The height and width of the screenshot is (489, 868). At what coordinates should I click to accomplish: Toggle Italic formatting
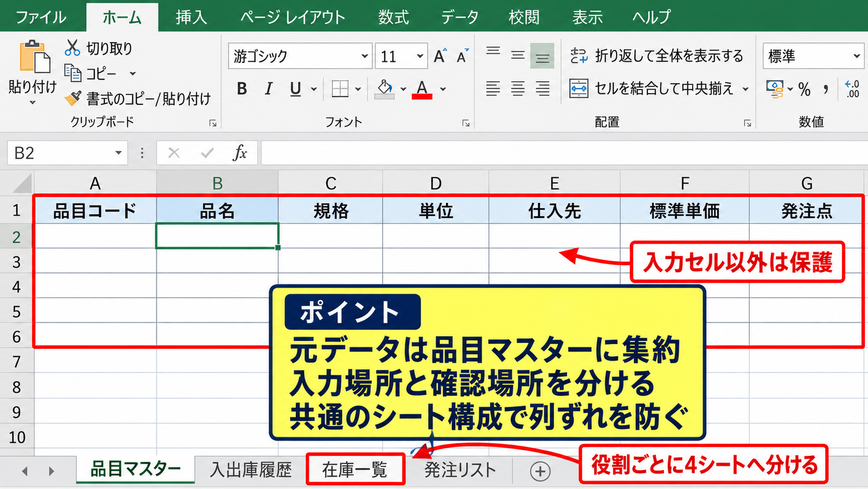[268, 89]
